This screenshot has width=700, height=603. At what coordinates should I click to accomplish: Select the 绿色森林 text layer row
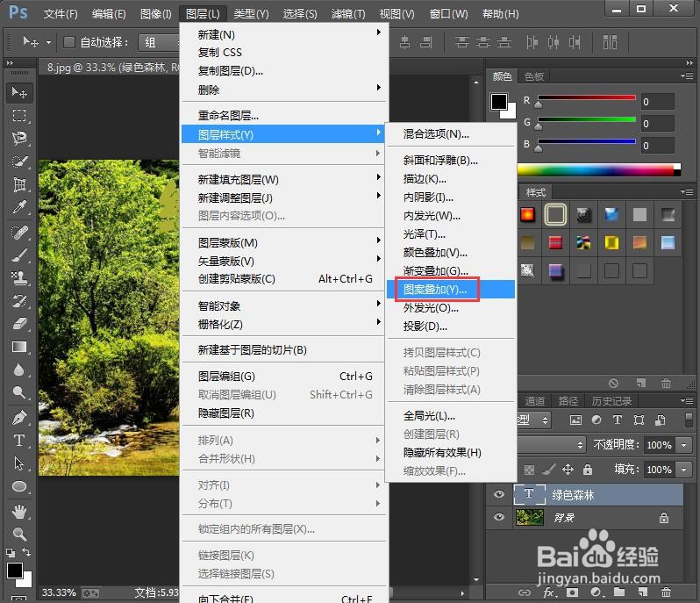point(584,494)
